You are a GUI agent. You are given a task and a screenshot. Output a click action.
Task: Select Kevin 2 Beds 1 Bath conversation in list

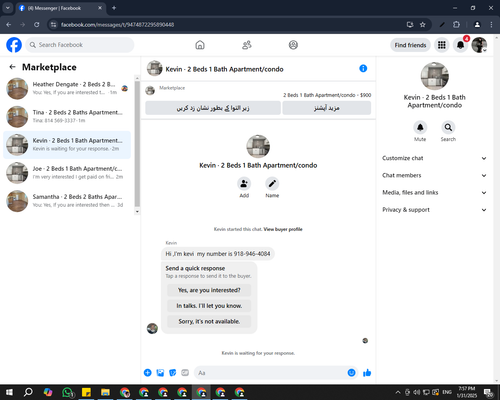click(x=67, y=145)
